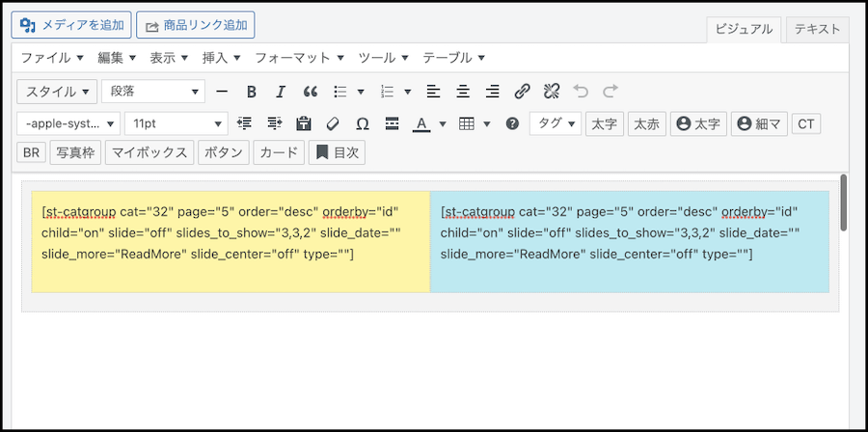Open the フォーマット menu
This screenshot has width=868, height=432.
pos(299,58)
